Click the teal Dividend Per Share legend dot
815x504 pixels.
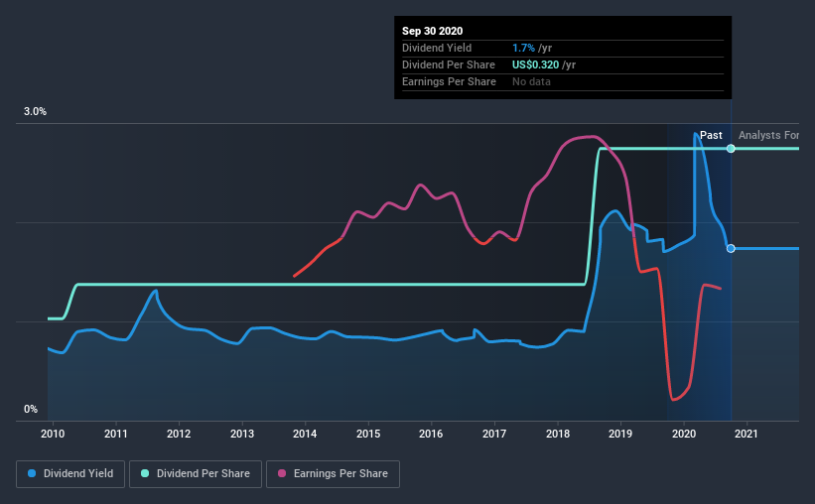point(145,473)
